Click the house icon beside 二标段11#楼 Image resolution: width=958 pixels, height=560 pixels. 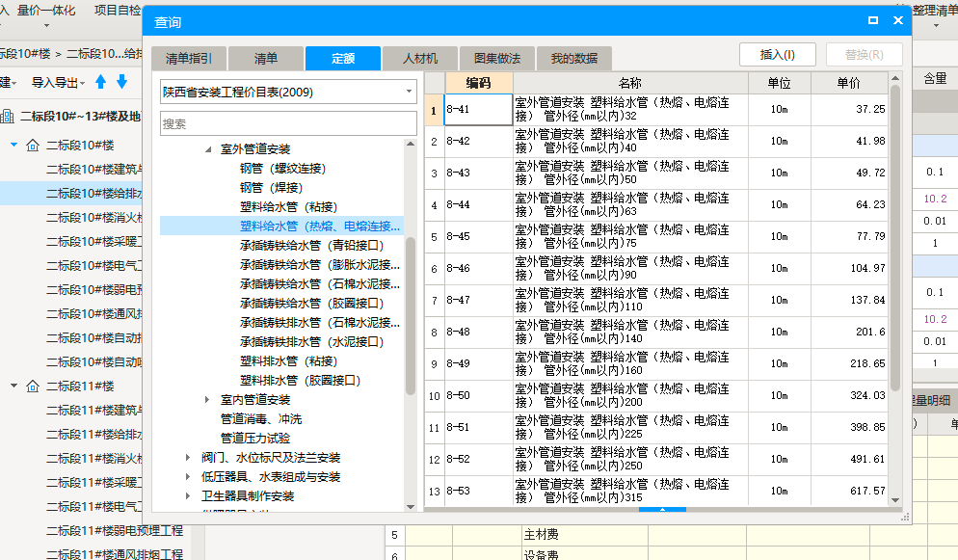pyautogui.click(x=33, y=386)
